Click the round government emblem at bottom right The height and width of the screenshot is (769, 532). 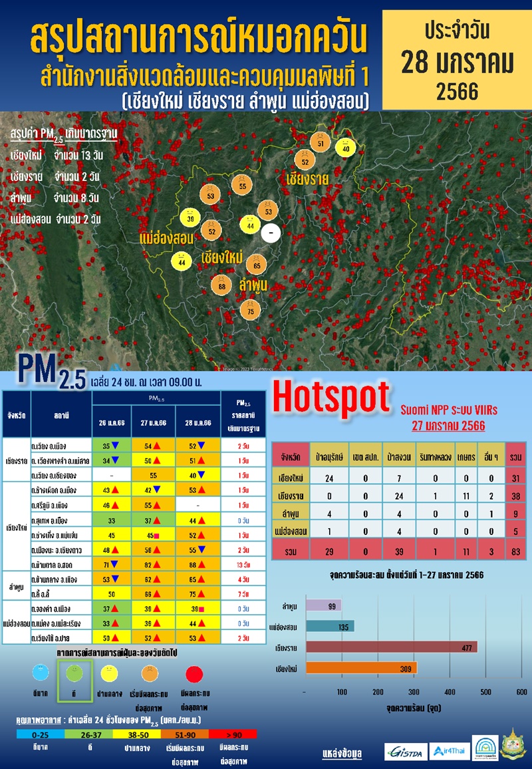513,748
